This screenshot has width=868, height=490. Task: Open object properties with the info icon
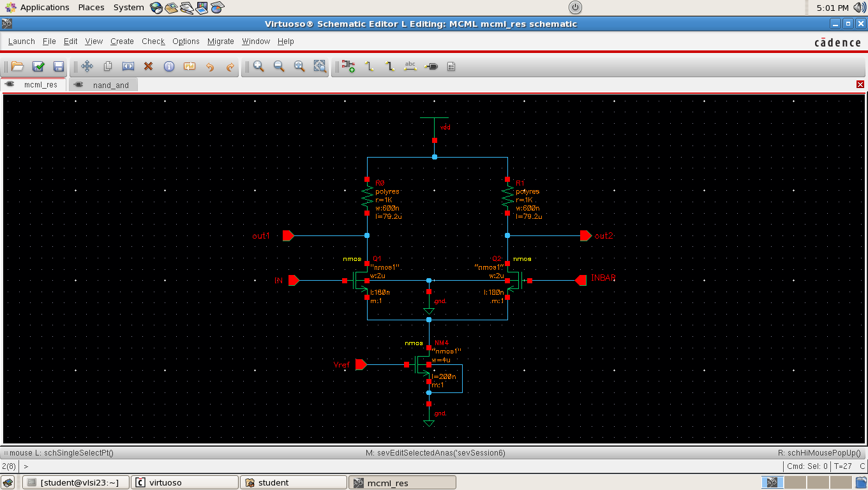(169, 66)
